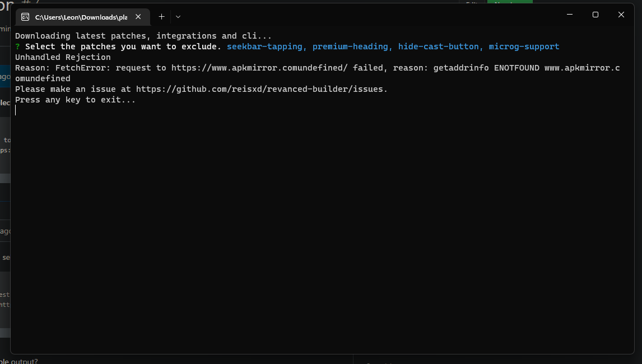642x364 pixels.
Task: Select the premium-heading patch text
Action: tap(350, 46)
